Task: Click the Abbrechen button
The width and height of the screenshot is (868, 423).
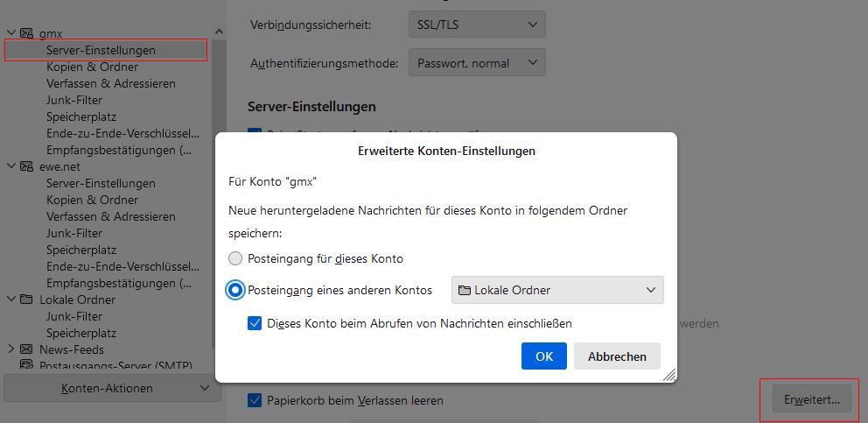Action: coord(617,356)
